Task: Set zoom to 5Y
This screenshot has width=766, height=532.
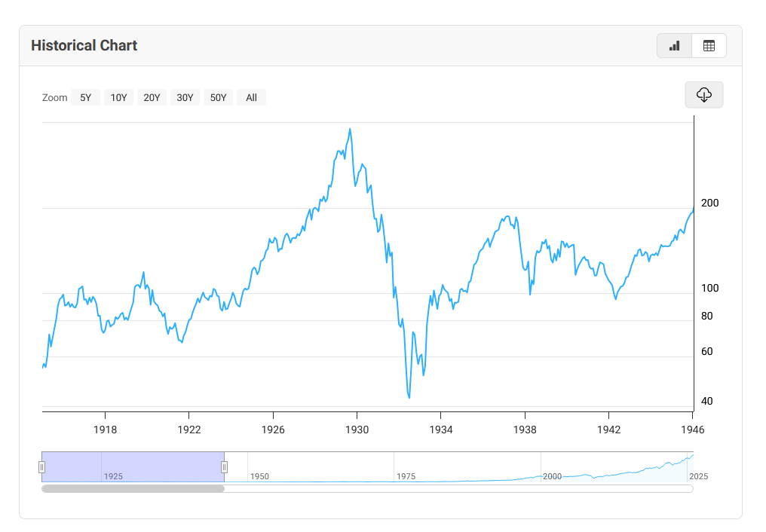Action: tap(85, 97)
